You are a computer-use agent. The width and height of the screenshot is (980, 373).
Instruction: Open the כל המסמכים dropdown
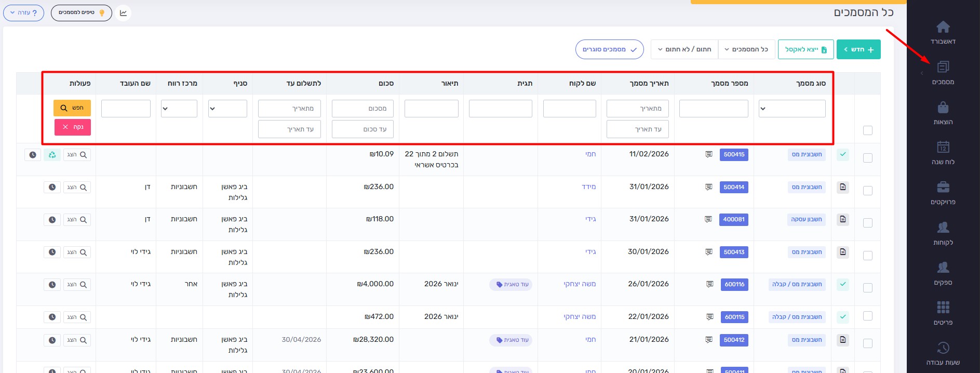(x=746, y=49)
